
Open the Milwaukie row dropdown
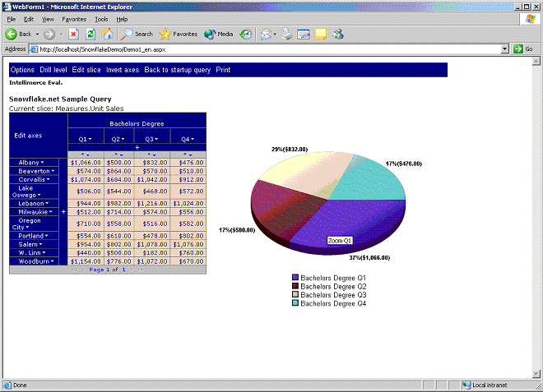click(50, 212)
